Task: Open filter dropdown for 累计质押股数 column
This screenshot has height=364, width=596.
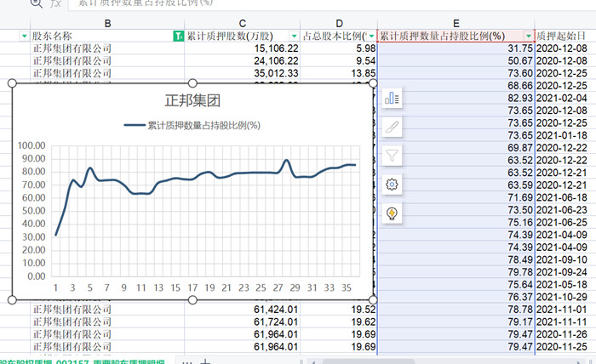Action: tap(294, 37)
